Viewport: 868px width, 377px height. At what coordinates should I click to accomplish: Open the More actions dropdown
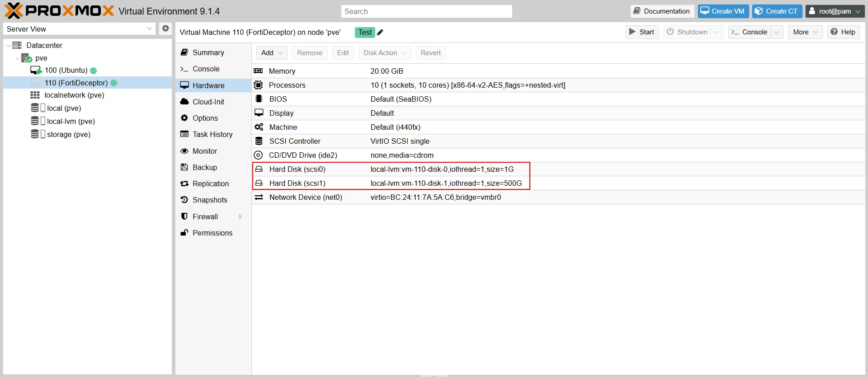click(805, 32)
